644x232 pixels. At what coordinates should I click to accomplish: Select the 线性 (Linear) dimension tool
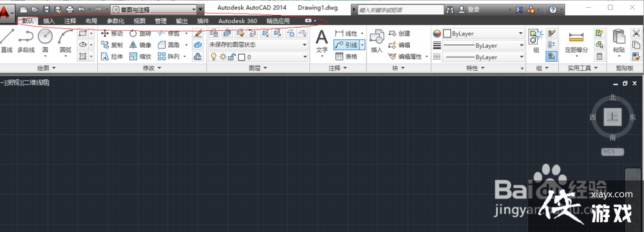pyautogui.click(x=346, y=34)
